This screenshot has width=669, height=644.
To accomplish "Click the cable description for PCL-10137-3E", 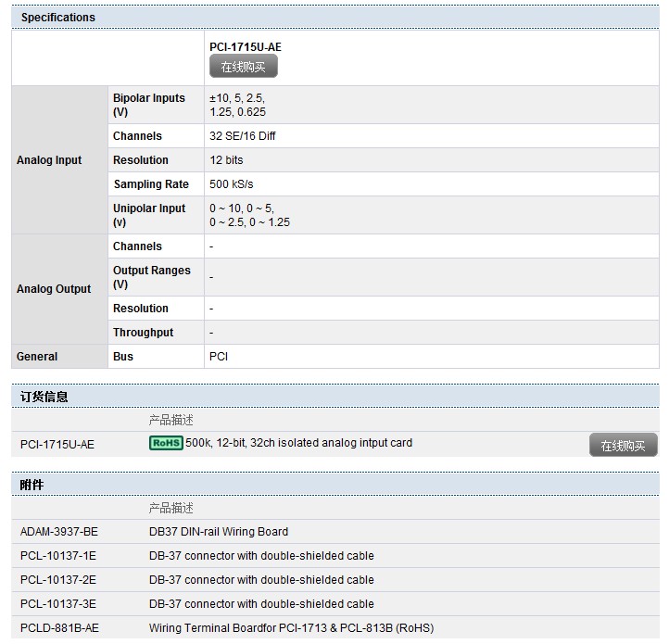I will (261, 604).
